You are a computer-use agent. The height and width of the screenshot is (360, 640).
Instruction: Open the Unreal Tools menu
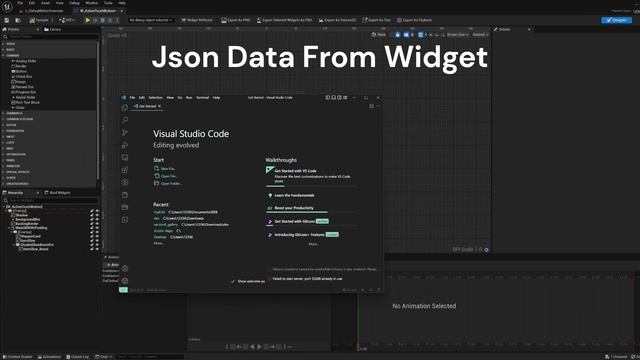(x=108, y=3)
